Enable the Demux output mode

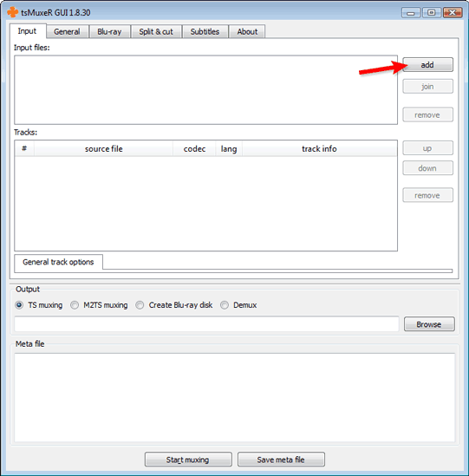[x=225, y=305]
